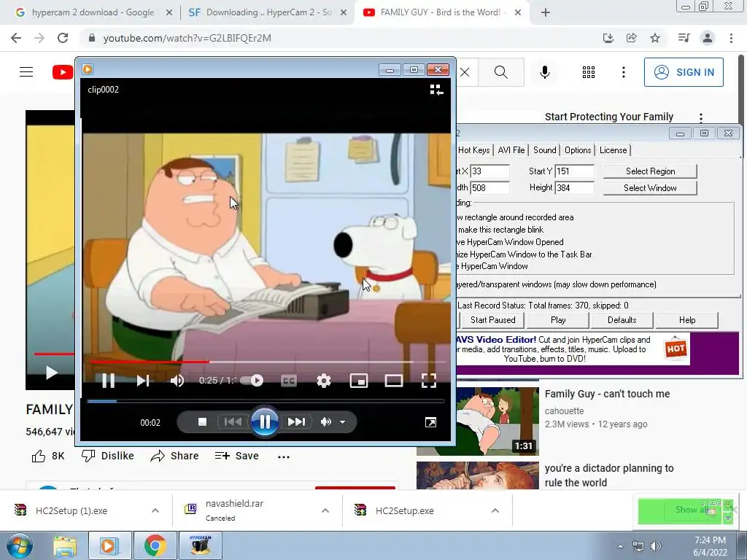Image resolution: width=747 pixels, height=560 pixels.
Task: Open a new Chrome tab
Action: coord(546,13)
